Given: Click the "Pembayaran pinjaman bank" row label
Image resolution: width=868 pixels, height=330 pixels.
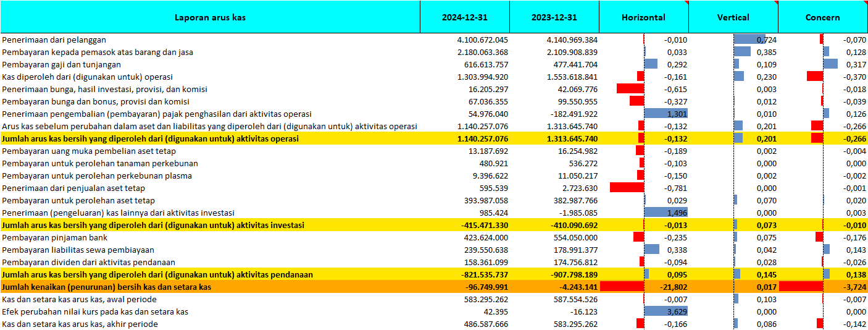Looking at the screenshot, I should pos(55,238).
